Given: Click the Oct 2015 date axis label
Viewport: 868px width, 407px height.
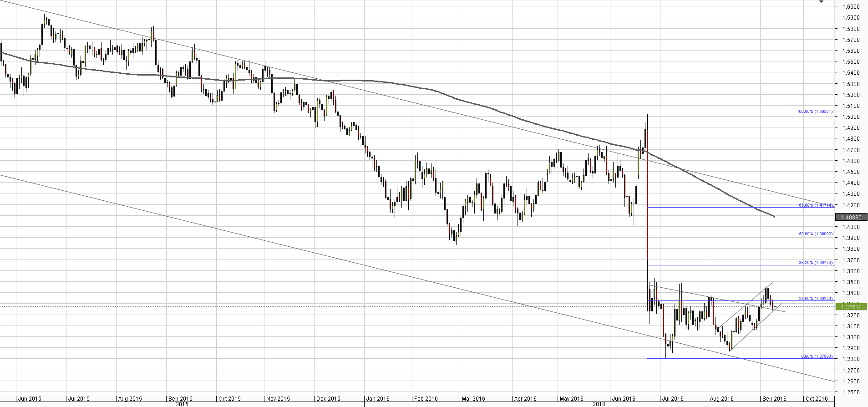Looking at the screenshot, I should (229, 399).
